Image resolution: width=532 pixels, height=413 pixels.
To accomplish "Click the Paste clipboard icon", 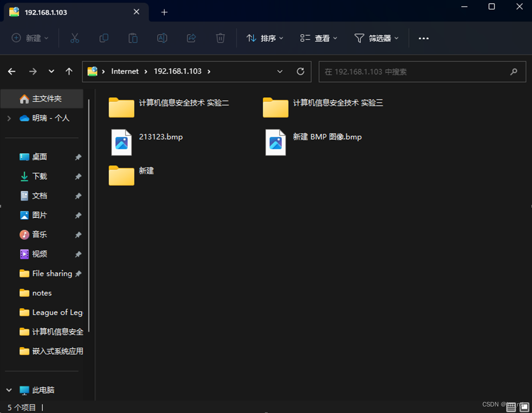I will tap(133, 38).
